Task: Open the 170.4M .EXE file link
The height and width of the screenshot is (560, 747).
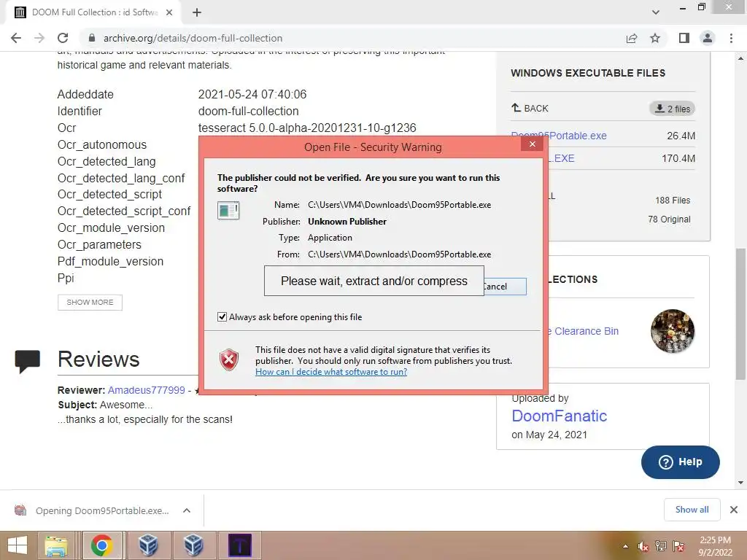Action: pyautogui.click(x=561, y=158)
